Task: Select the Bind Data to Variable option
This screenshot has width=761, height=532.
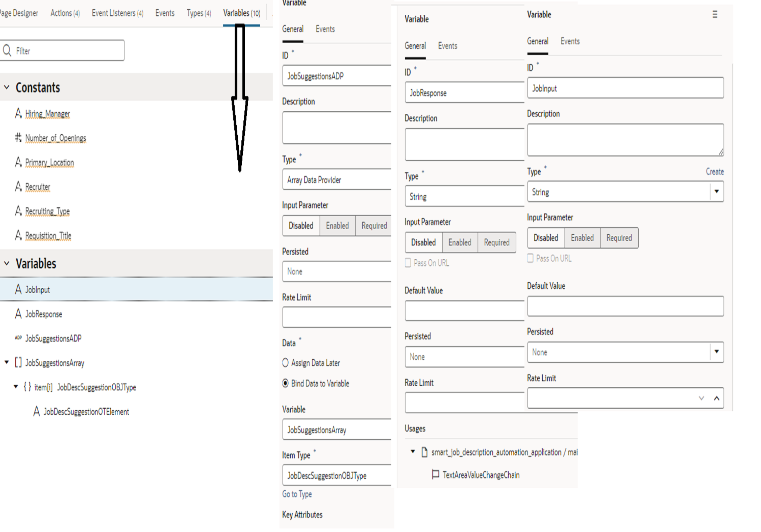Action: click(x=285, y=383)
